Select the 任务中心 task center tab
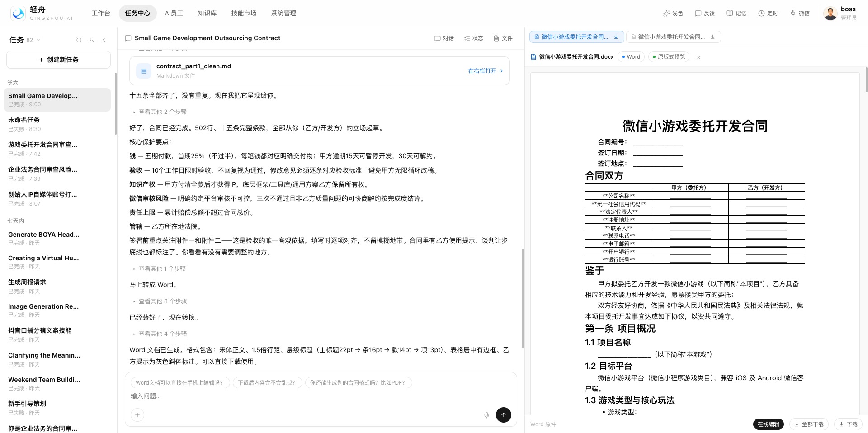This screenshot has width=868, height=433. [x=137, y=13]
